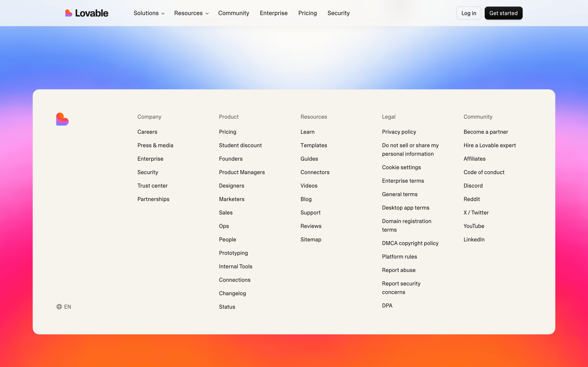The width and height of the screenshot is (588, 367).
Task: Click the Log in button
Action: [469, 13]
